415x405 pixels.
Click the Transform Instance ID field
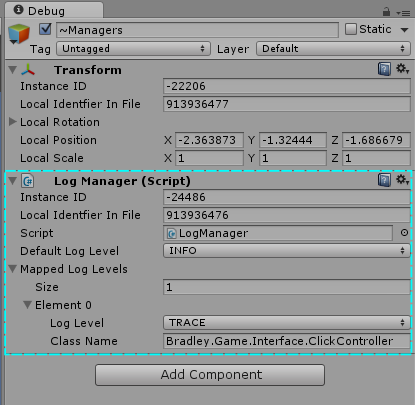point(287,86)
